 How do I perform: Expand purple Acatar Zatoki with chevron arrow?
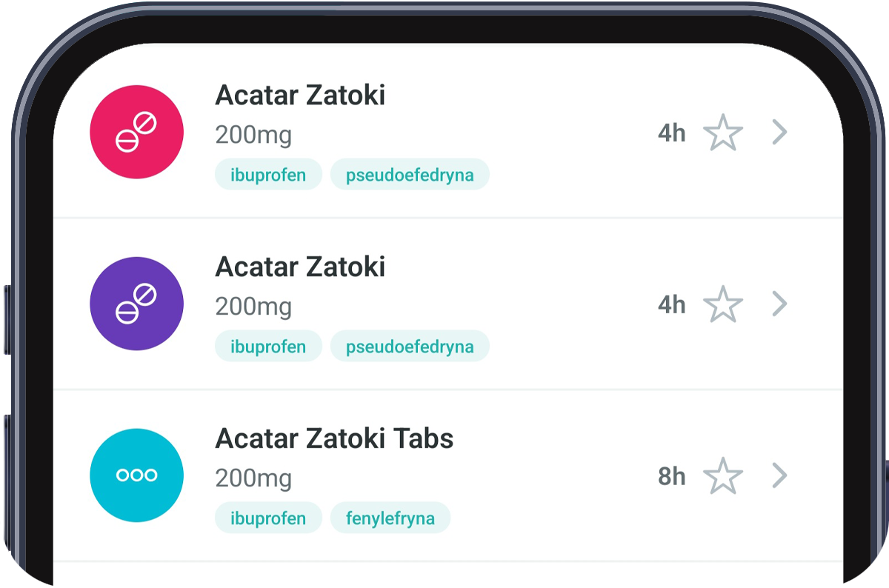pos(779,304)
